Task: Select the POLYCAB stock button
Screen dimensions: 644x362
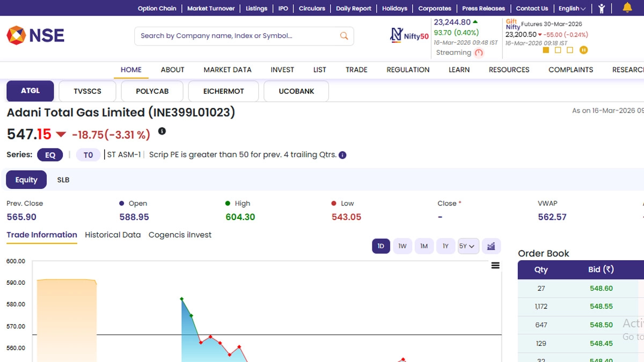Action: coord(152,91)
